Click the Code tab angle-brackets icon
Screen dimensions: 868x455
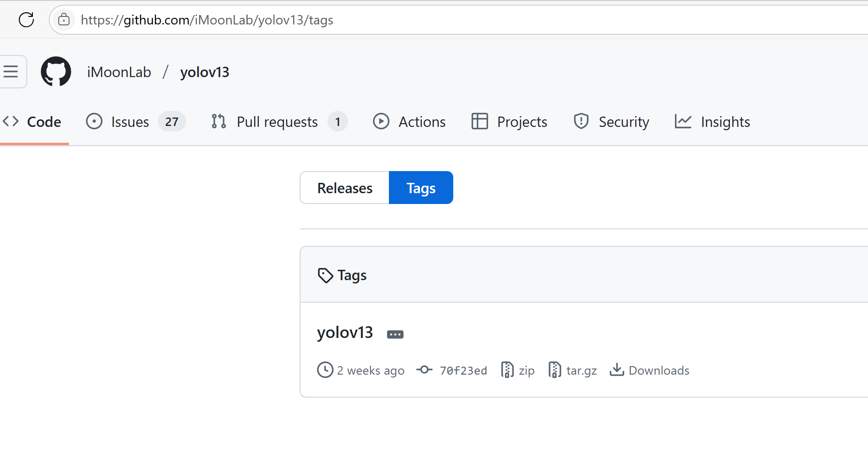[x=10, y=121]
